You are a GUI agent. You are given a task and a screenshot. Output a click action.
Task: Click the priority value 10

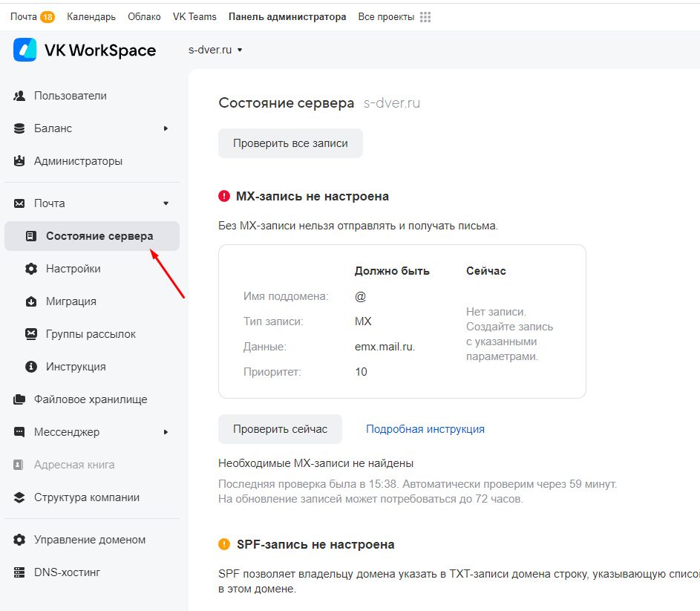[362, 372]
